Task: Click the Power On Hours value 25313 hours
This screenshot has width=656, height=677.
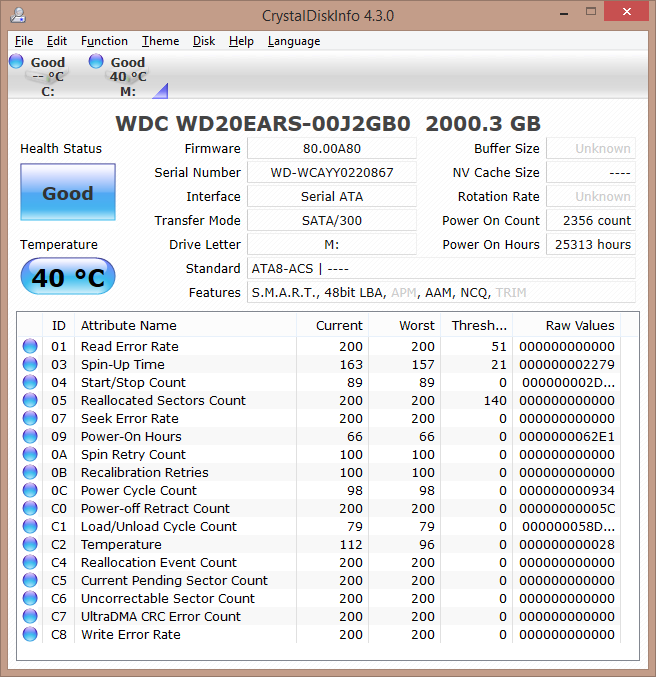Action: coord(591,245)
